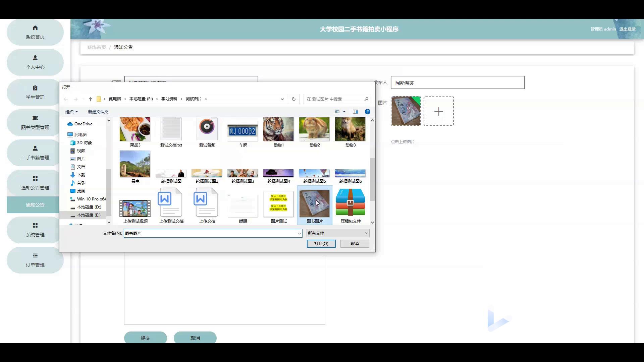Open 图书类型管理 sidebar item
The height and width of the screenshot is (362, 644).
(x=35, y=123)
